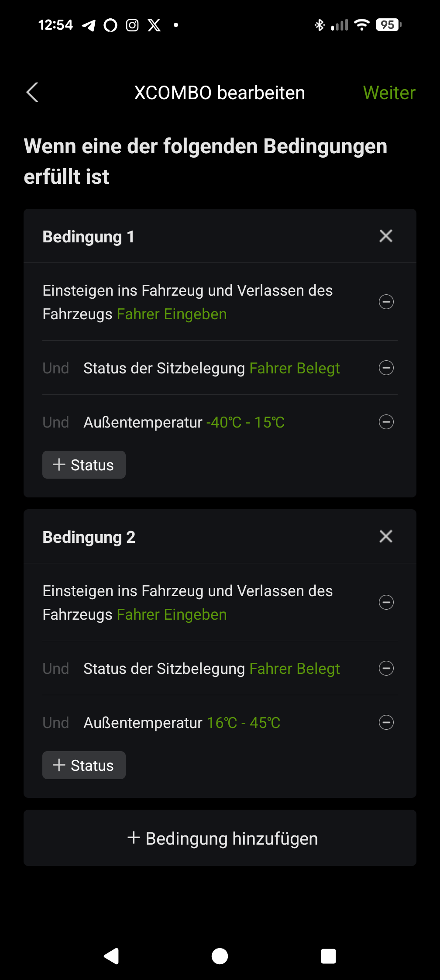Open Fahrer Eingeben setting in Bedingung 1
The image size is (440, 980).
pyautogui.click(x=172, y=314)
